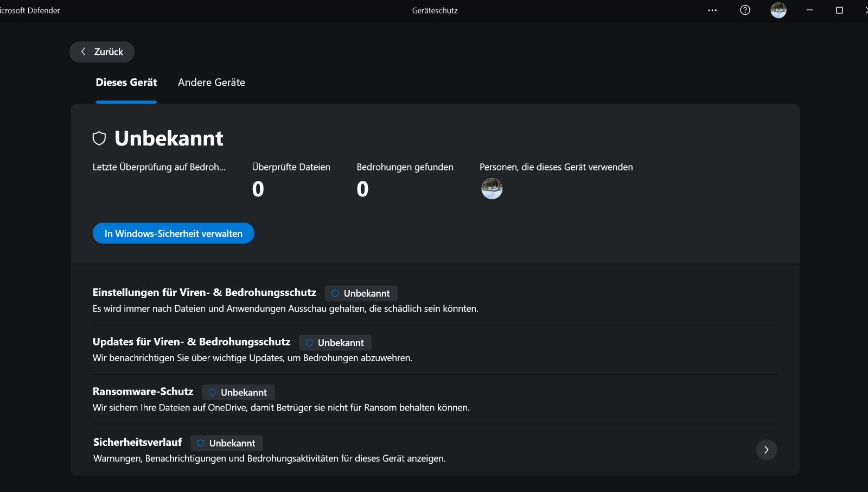Click the Personen, die dieses Gerät verwenden label
Screen dimensions: 868x492
(556, 167)
